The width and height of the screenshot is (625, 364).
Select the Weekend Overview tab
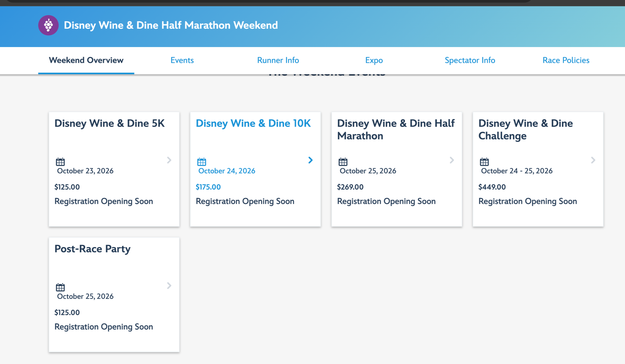(86, 60)
